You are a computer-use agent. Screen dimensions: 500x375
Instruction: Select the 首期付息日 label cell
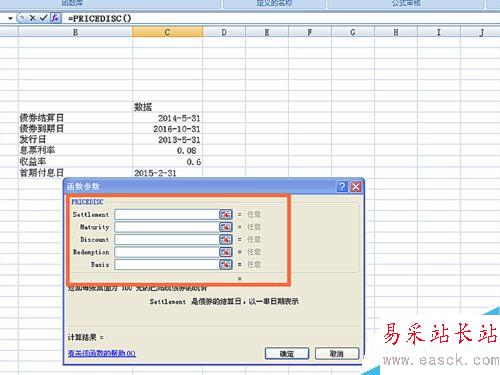pyautogui.click(x=75, y=173)
